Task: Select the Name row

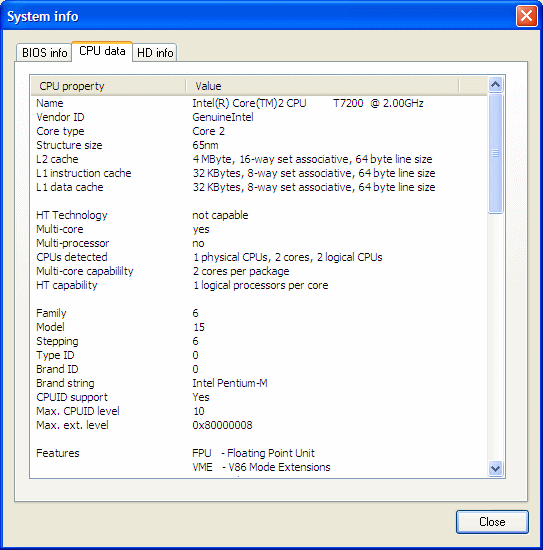Action: coord(259,103)
